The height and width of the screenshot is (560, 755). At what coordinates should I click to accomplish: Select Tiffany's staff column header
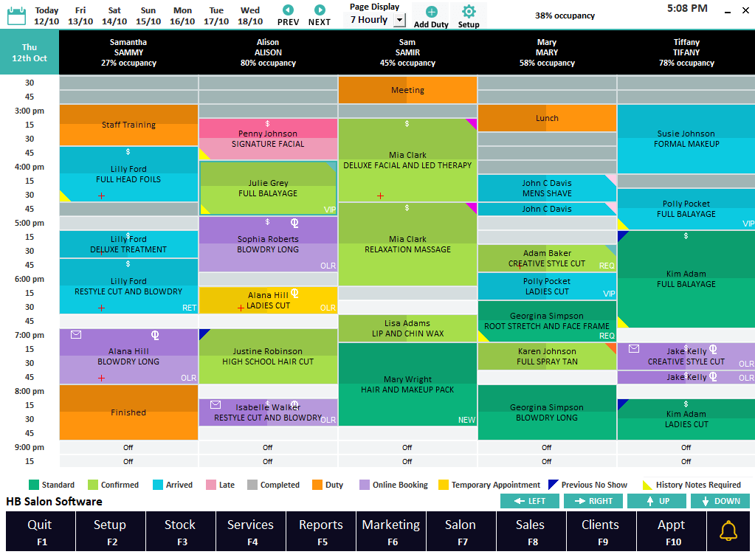pyautogui.click(x=686, y=52)
